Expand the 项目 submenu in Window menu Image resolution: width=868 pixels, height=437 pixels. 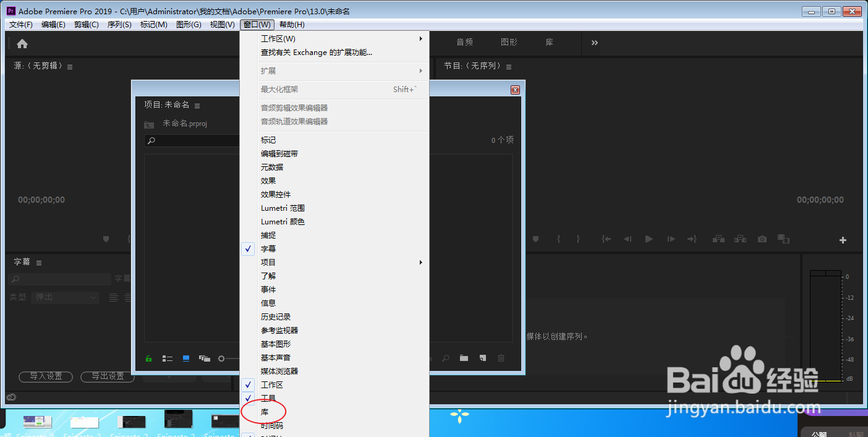point(334,263)
